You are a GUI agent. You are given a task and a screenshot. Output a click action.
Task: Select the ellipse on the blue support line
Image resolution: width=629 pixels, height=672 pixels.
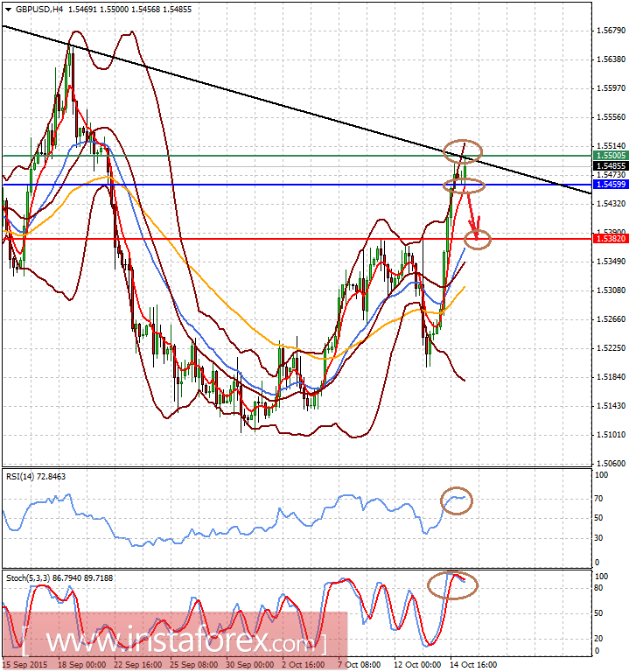click(465, 185)
